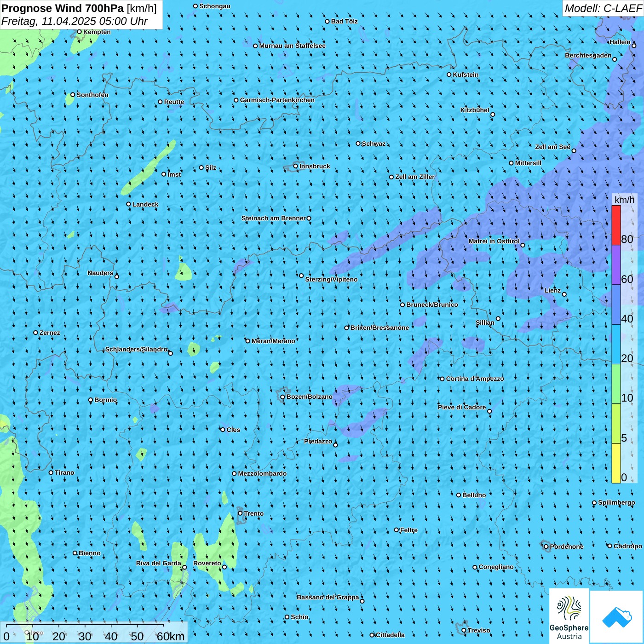This screenshot has width=644, height=644.
Task: Click the 'Codroipo' label
Action: tap(627, 546)
